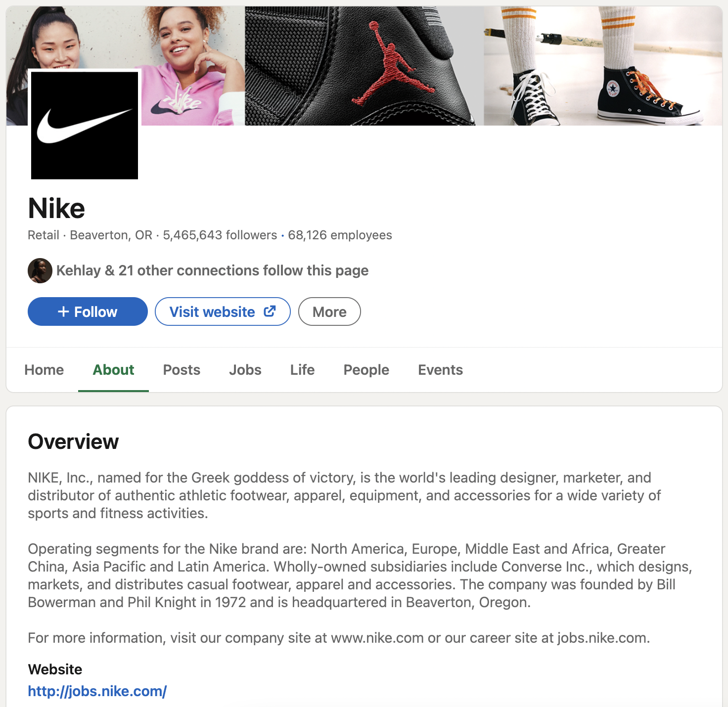The image size is (728, 707).
Task: Open the People tab
Action: pyautogui.click(x=366, y=370)
